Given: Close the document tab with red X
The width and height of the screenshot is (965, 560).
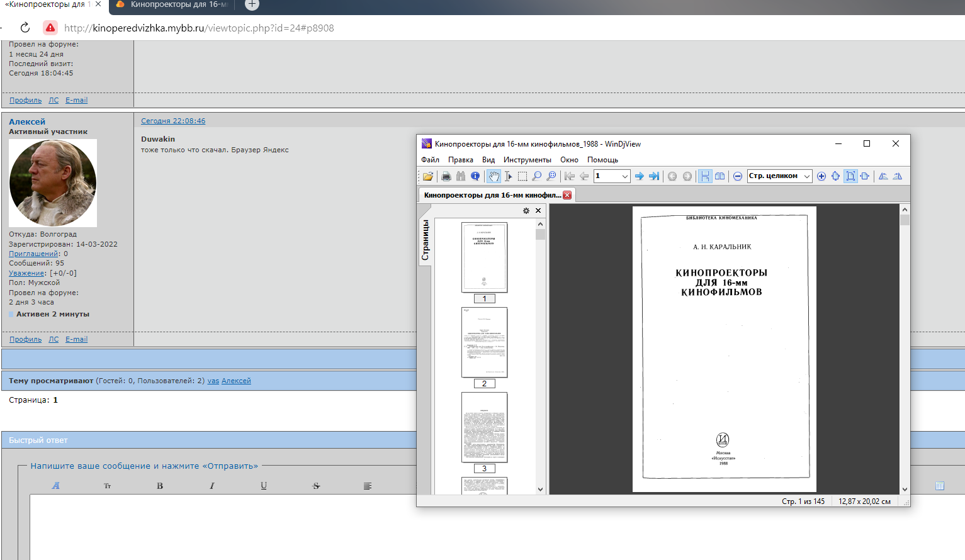Looking at the screenshot, I should coord(567,195).
